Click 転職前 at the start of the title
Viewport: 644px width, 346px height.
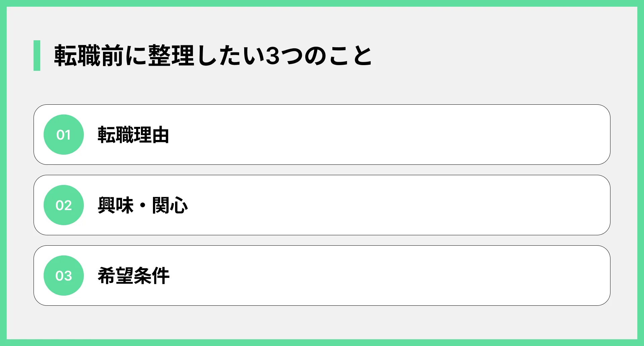[89, 56]
